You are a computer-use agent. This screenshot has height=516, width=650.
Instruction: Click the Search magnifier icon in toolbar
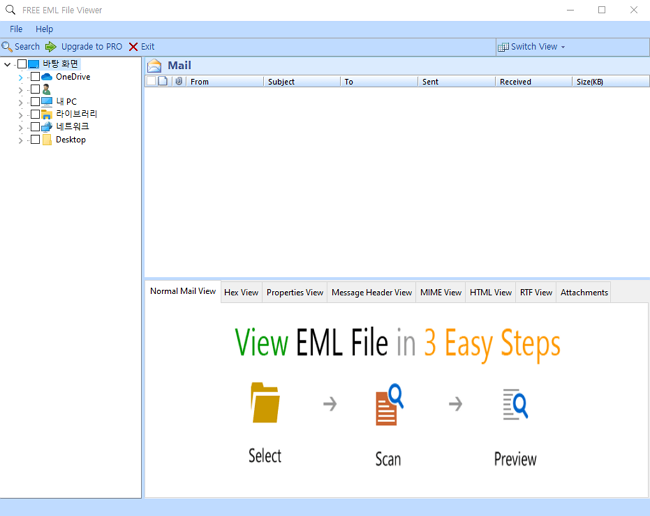(x=7, y=46)
